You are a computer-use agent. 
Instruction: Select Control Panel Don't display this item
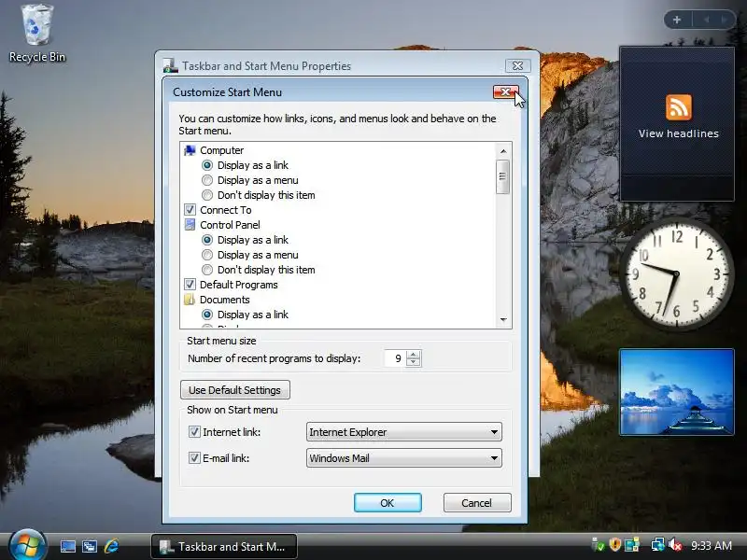point(206,270)
